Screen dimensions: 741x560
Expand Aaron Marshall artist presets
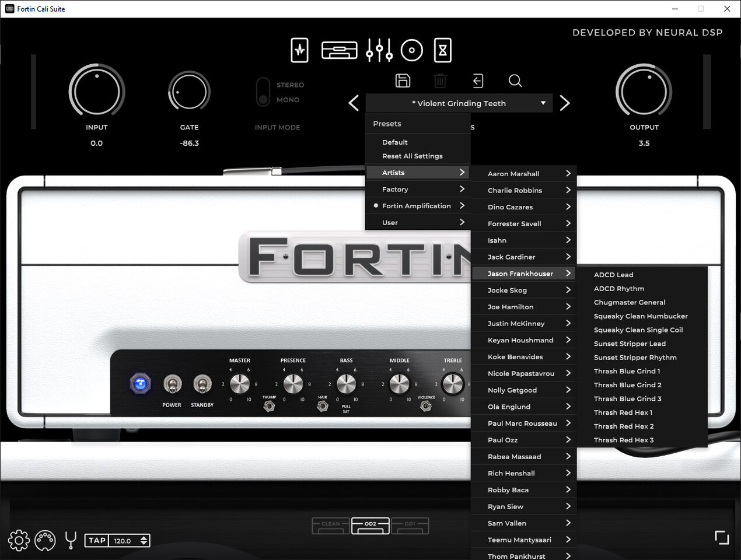(524, 173)
